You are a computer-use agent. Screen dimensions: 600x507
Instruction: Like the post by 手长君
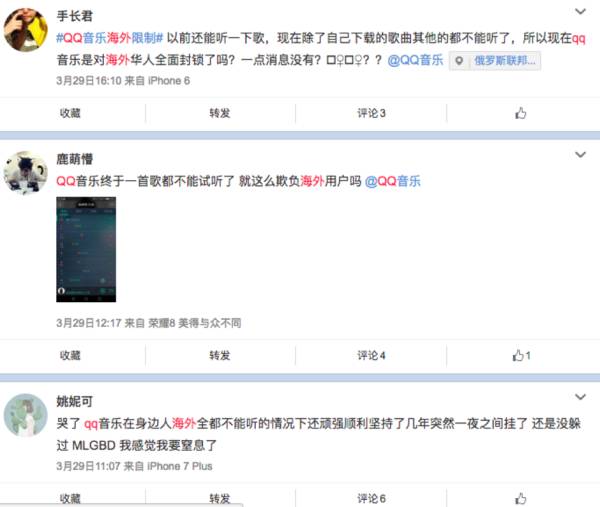pyautogui.click(x=520, y=113)
